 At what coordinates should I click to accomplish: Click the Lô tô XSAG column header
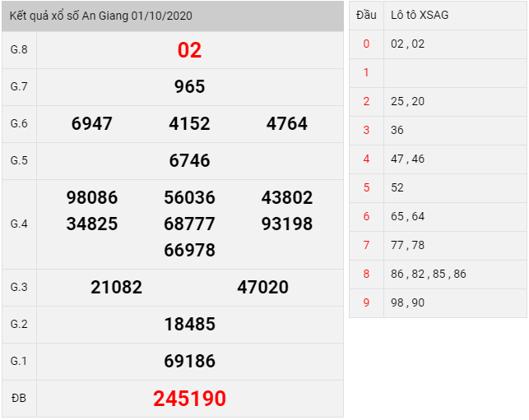[x=420, y=15]
